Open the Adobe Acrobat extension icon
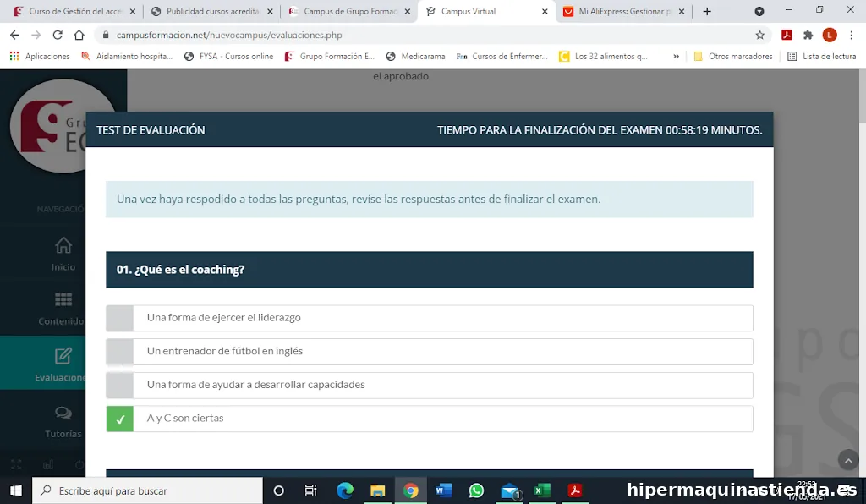This screenshot has height=504, width=866. 787,35
